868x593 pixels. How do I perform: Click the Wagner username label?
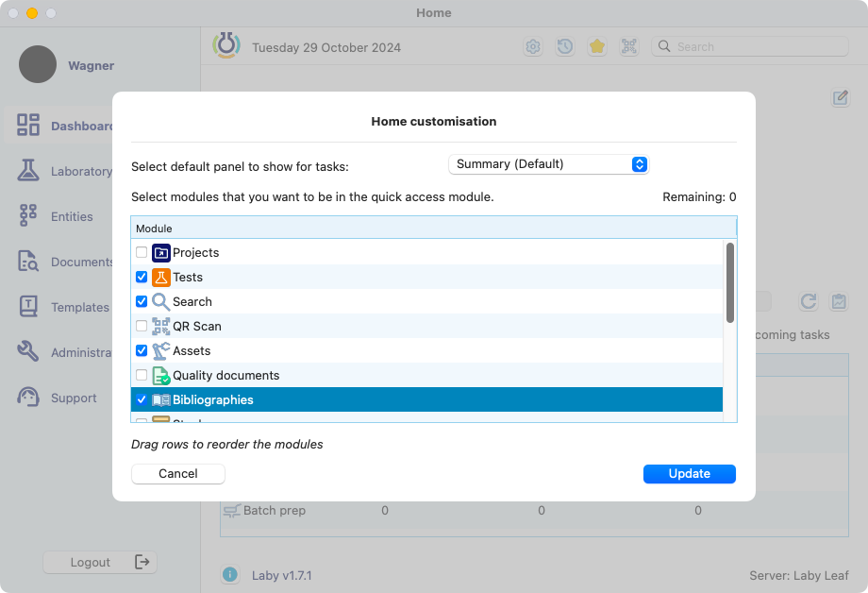(92, 65)
